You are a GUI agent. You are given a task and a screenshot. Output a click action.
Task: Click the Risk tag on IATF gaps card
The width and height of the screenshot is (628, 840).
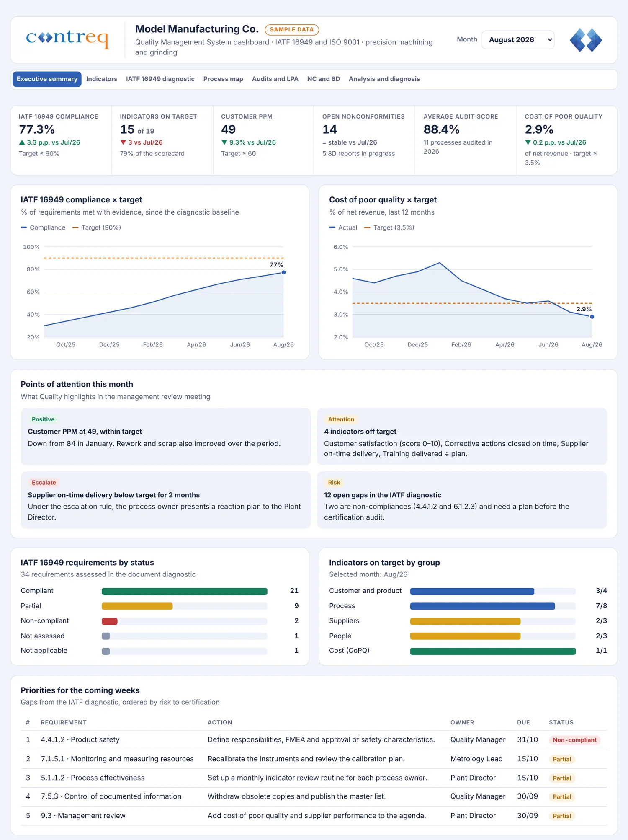(334, 482)
